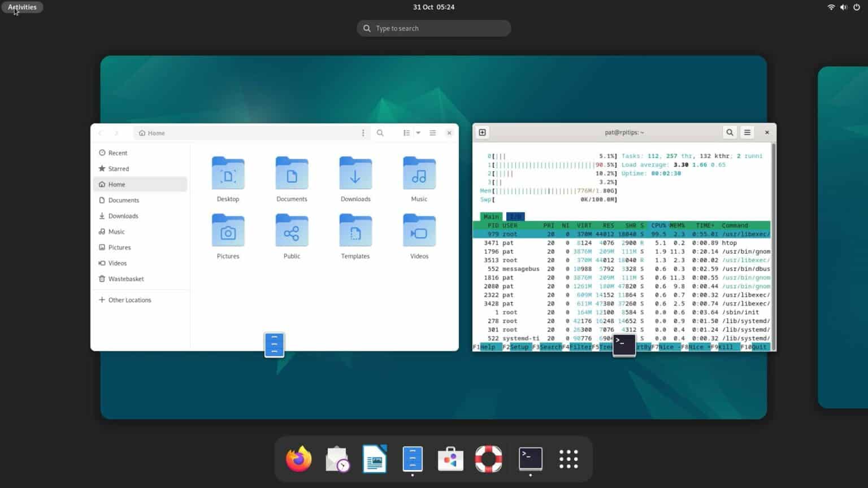Open the software store app from the dock
The image size is (868, 488).
click(450, 459)
